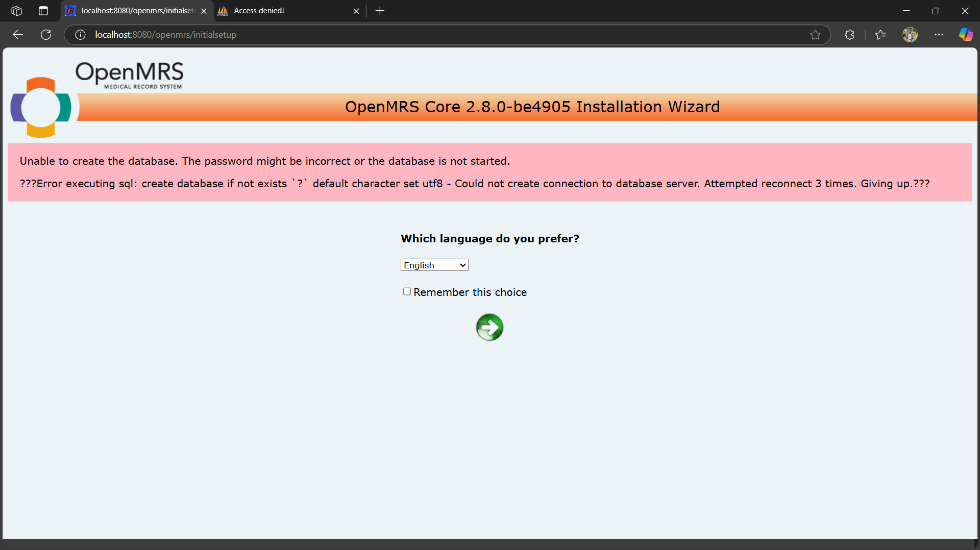Viewport: 980px width, 550px height.
Task: Open a new tab with plus button
Action: pos(380,11)
